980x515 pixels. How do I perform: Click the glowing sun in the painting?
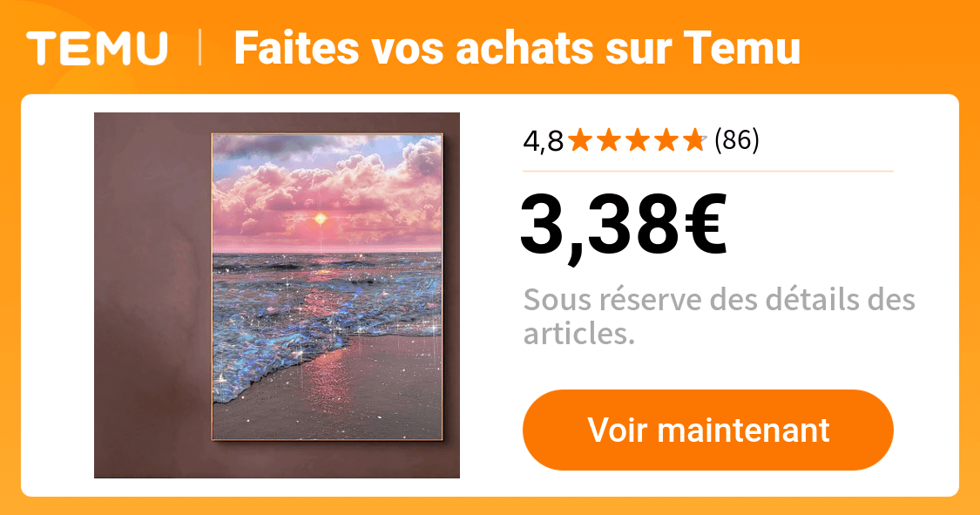click(x=320, y=218)
